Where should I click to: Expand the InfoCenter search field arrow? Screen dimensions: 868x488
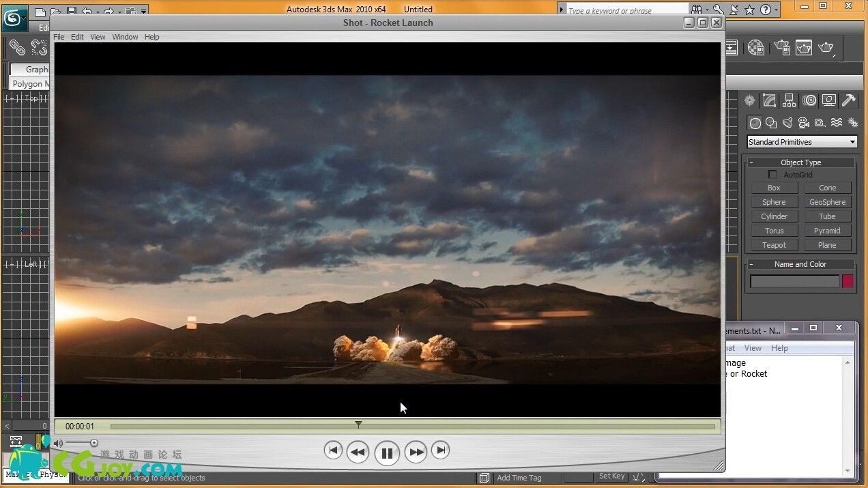[x=562, y=10]
